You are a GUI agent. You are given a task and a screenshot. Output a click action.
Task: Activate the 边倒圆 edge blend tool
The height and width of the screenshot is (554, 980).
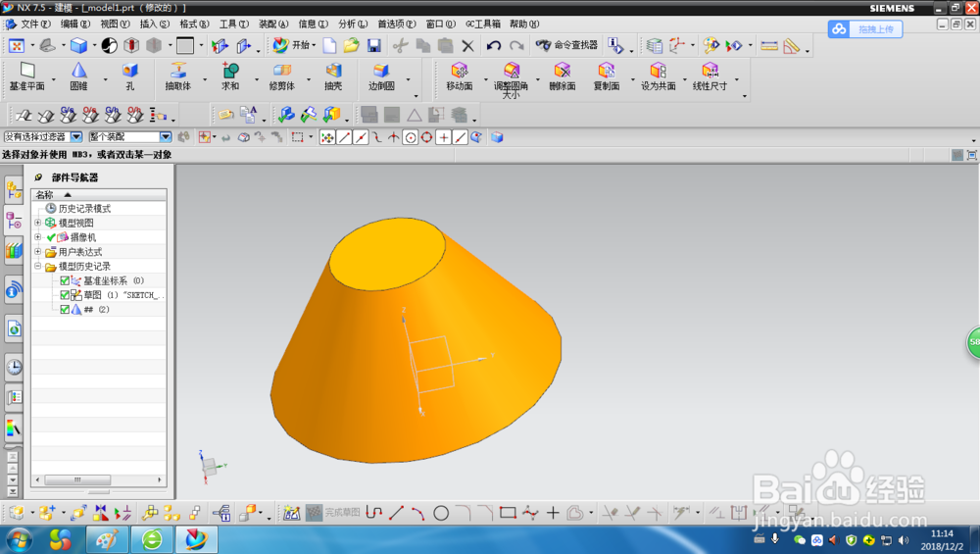(380, 76)
